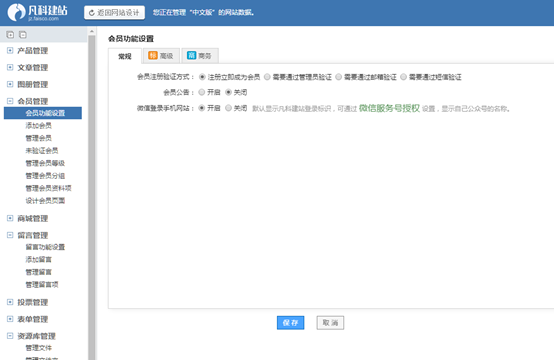Click sidebar scrollbar up arrow
The height and width of the screenshot is (360, 554).
(92, 31)
